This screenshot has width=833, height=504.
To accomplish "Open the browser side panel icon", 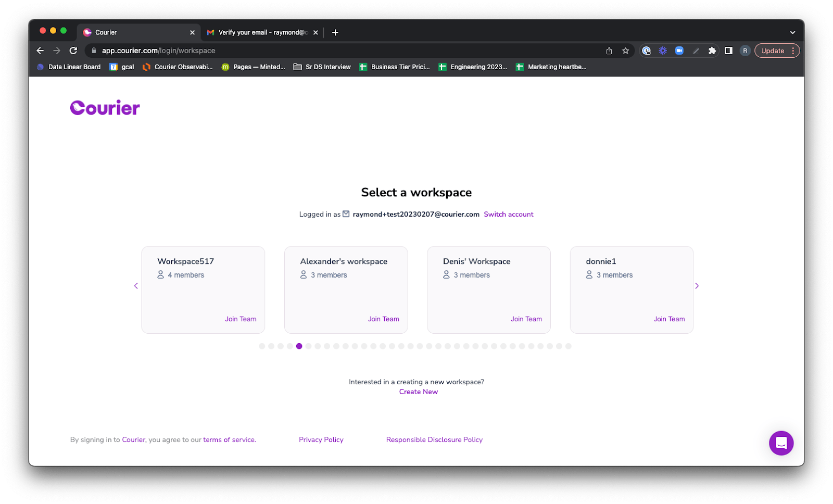I will [x=728, y=51].
